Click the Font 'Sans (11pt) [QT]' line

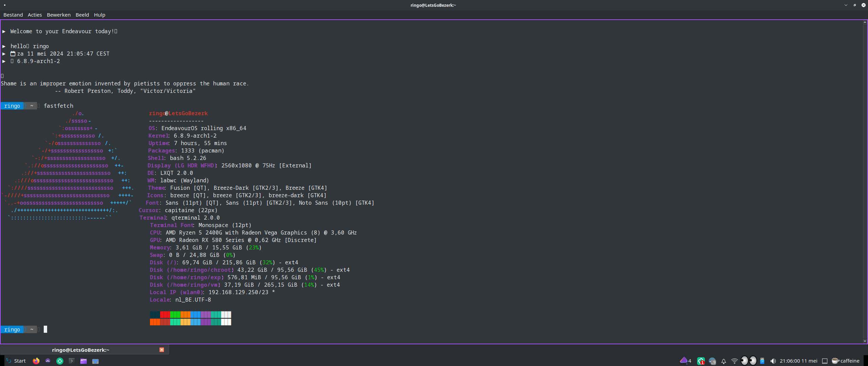click(x=260, y=203)
